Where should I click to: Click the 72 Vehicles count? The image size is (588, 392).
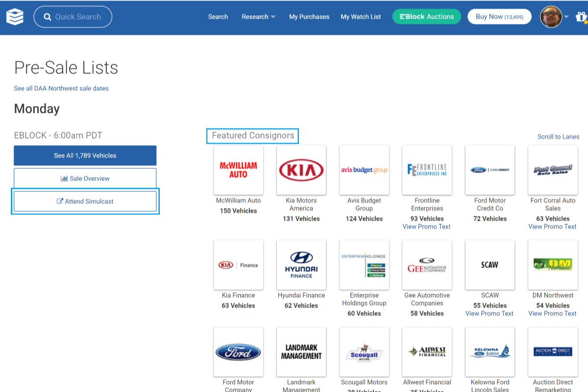click(490, 219)
